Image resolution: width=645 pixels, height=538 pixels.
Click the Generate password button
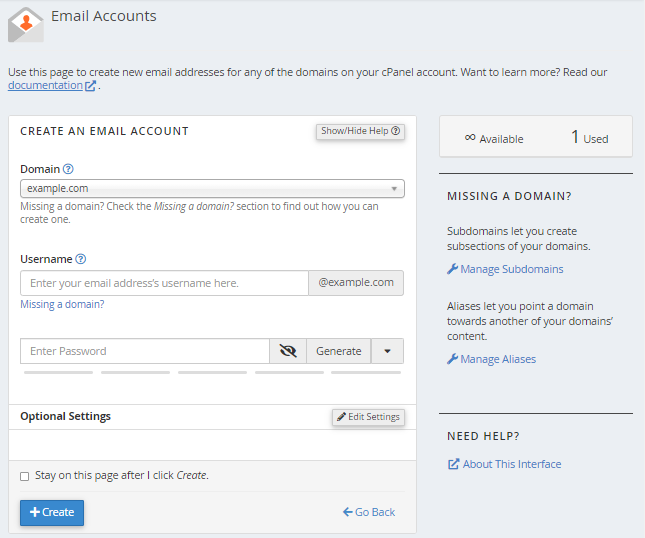(338, 351)
